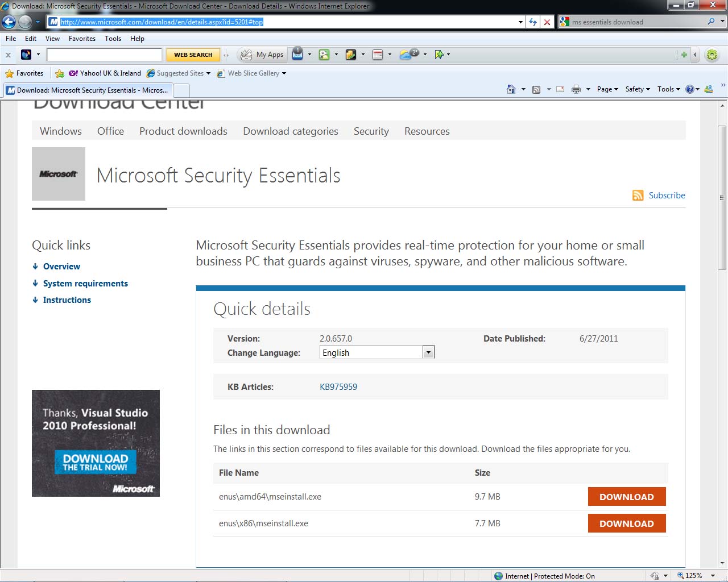Open the zoom level 125% dropdown
The width and height of the screenshot is (728, 582).
pos(713,576)
